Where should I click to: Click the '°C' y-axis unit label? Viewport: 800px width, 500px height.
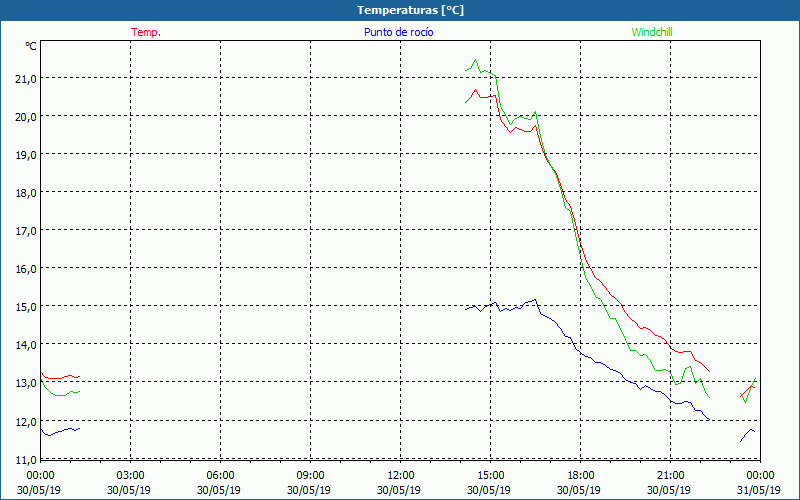[x=31, y=46]
